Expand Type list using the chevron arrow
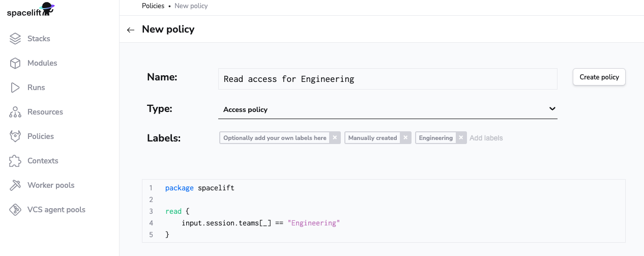This screenshot has width=644, height=256. tap(552, 109)
